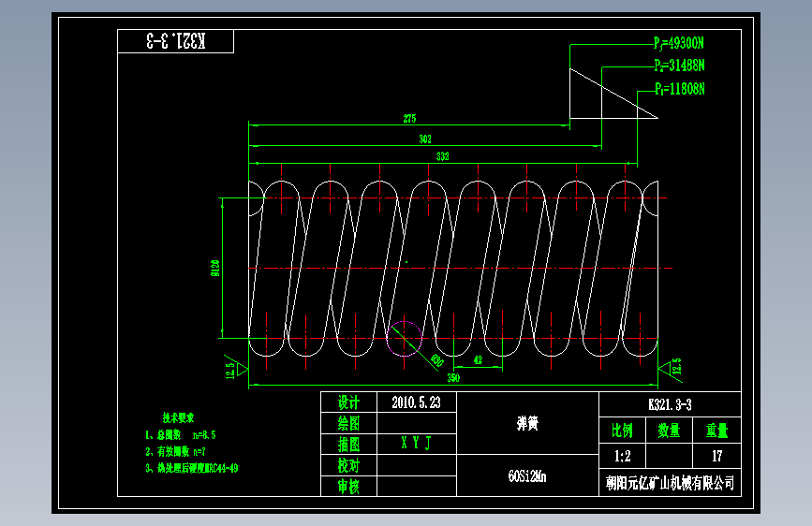The height and width of the screenshot is (526, 812).
Task: Click the weight value 17
Action: [x=716, y=456]
